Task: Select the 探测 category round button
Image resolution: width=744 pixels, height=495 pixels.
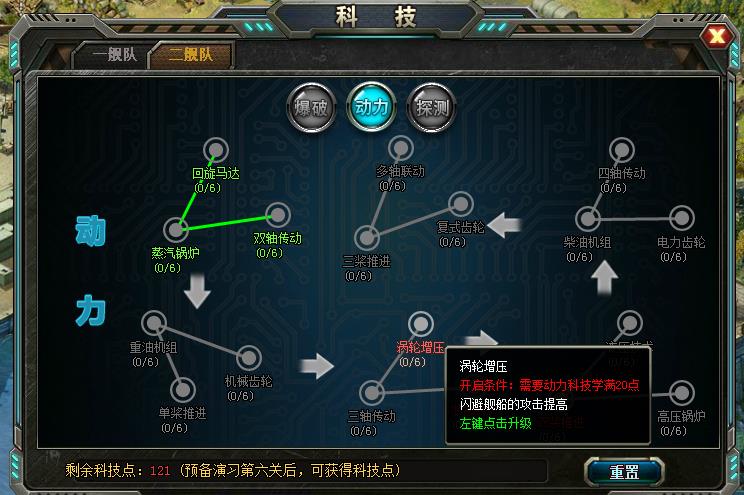Action: (x=431, y=108)
